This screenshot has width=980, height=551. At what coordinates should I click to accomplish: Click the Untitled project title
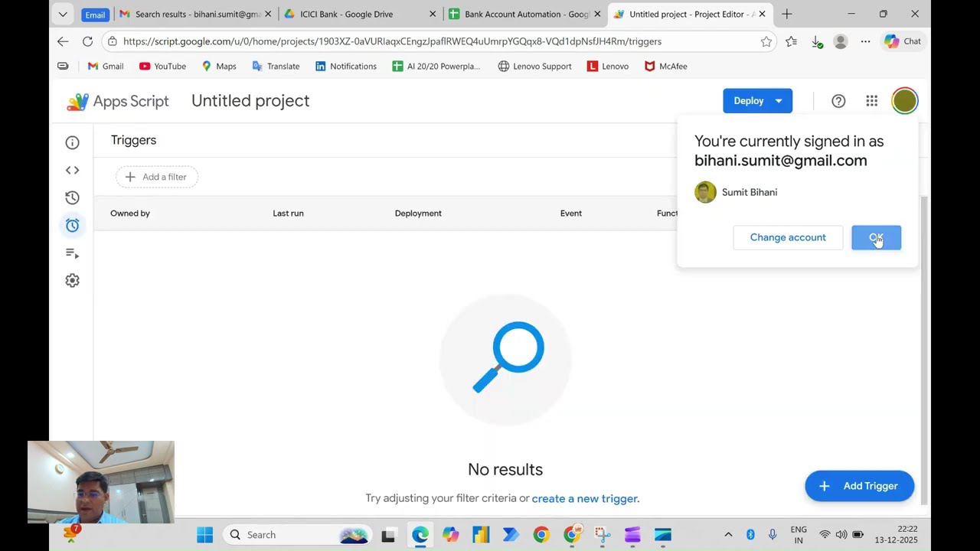coord(250,101)
